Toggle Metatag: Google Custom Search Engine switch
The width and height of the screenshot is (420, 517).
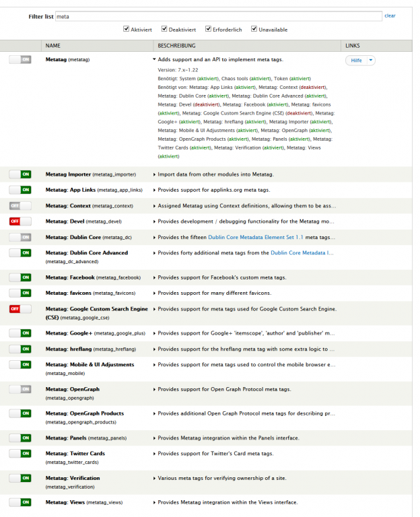coord(20,309)
